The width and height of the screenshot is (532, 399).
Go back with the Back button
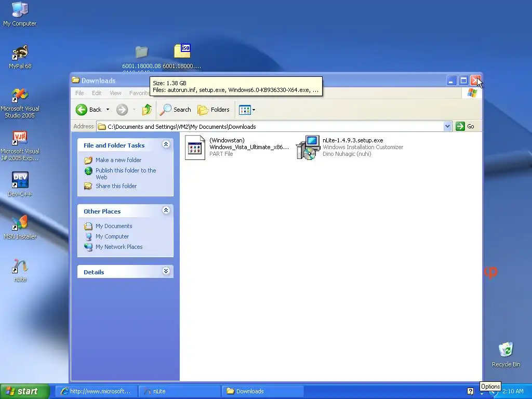(88, 110)
